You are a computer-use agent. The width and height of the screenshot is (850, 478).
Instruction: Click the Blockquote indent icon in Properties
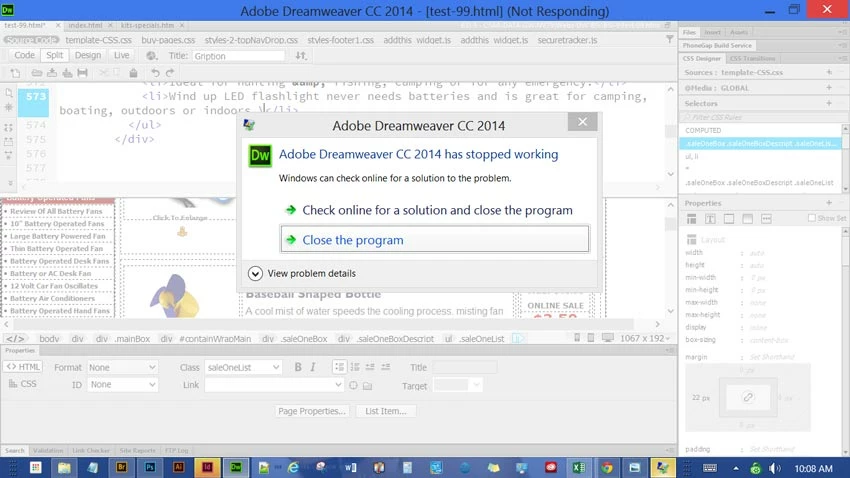coord(385,367)
